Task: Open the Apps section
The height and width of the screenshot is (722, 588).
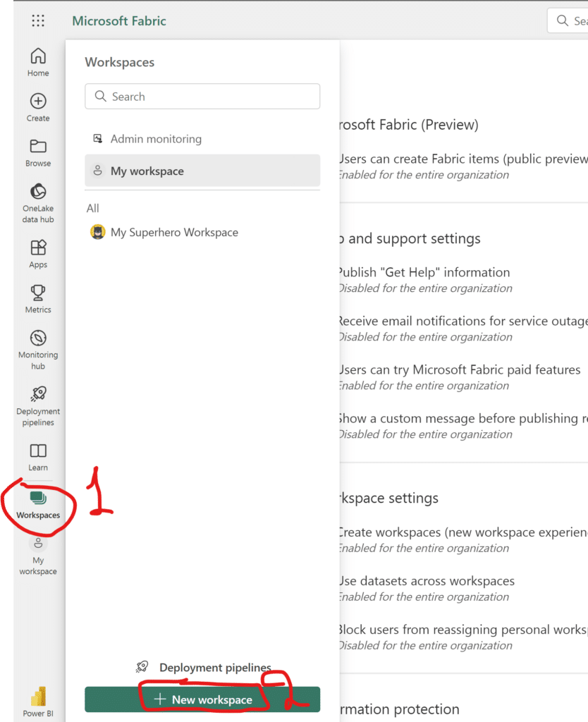Action: click(x=38, y=254)
